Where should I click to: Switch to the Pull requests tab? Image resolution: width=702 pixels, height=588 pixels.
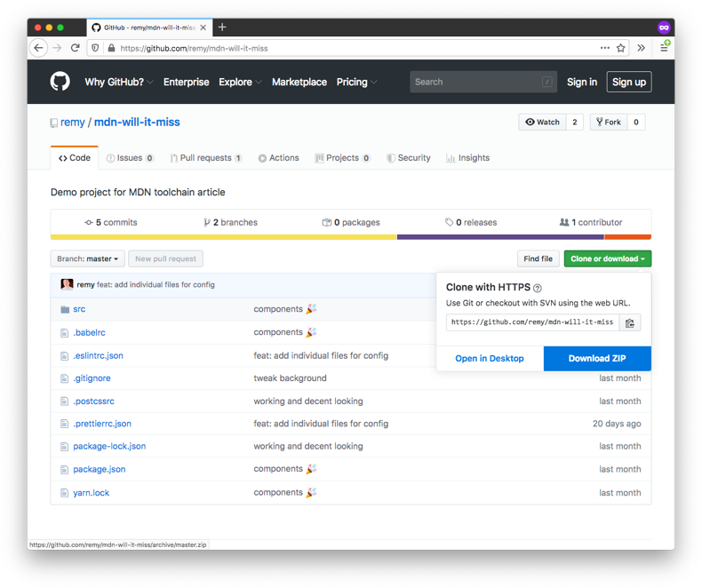point(206,158)
